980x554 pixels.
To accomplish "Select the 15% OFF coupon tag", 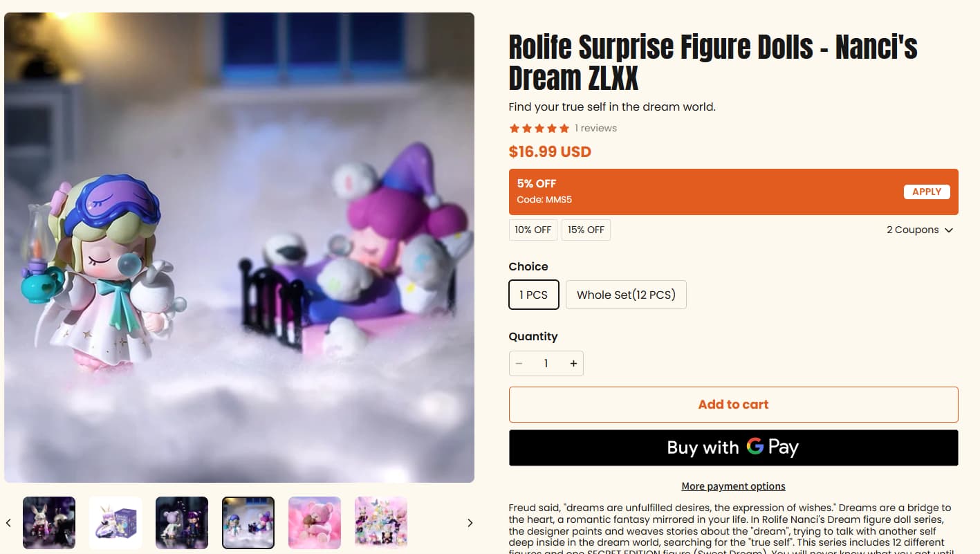I will tap(586, 230).
